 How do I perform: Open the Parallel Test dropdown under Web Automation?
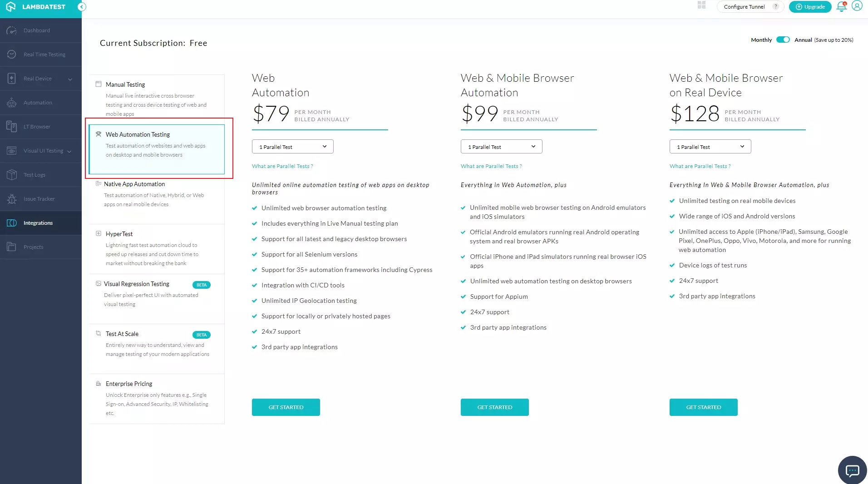click(x=292, y=146)
